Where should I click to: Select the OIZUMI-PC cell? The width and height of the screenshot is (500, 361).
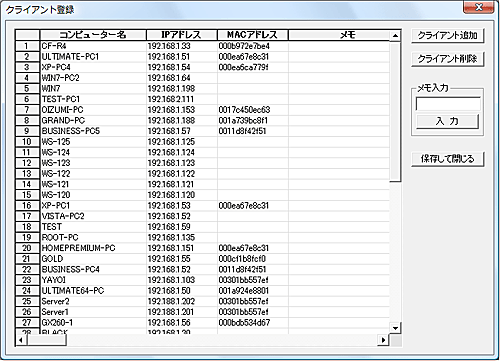pos(93,110)
